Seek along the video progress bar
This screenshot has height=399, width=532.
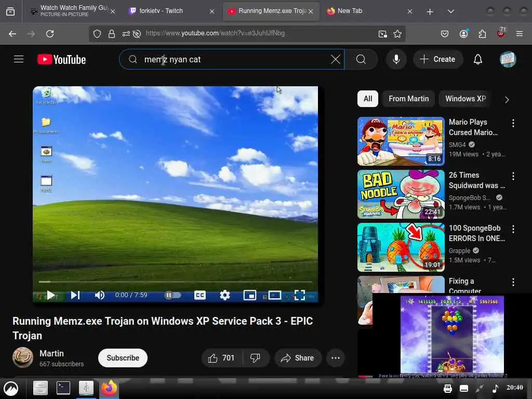176,282
